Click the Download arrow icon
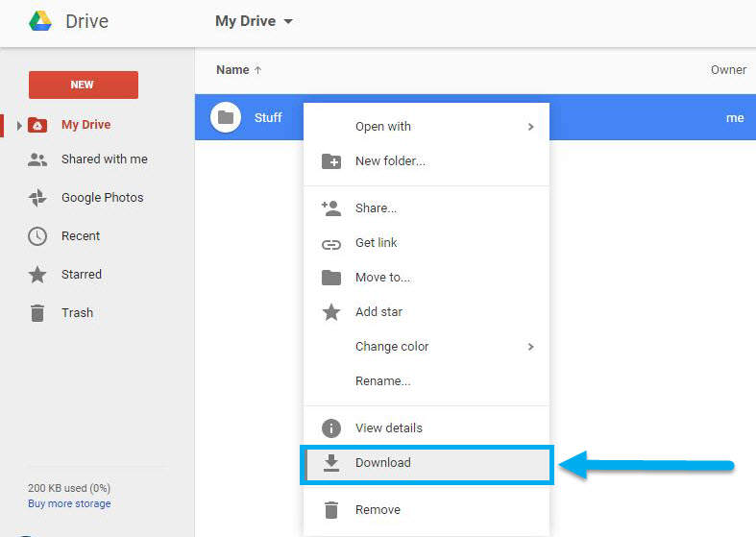The height and width of the screenshot is (537, 756). (331, 463)
